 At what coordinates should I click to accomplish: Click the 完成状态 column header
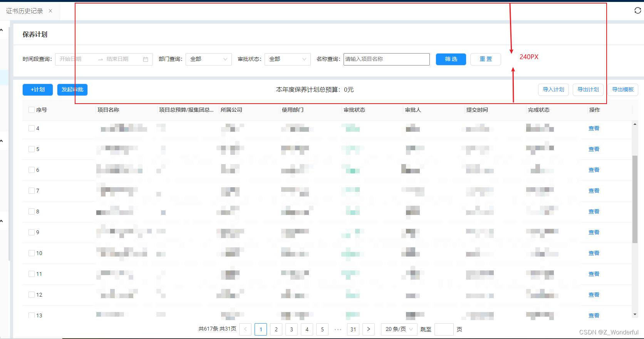click(539, 110)
